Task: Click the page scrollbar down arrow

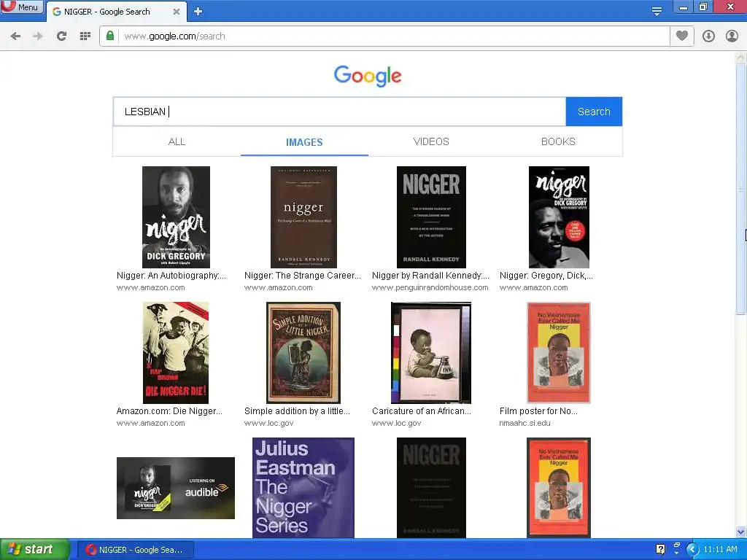Action: 741,532
